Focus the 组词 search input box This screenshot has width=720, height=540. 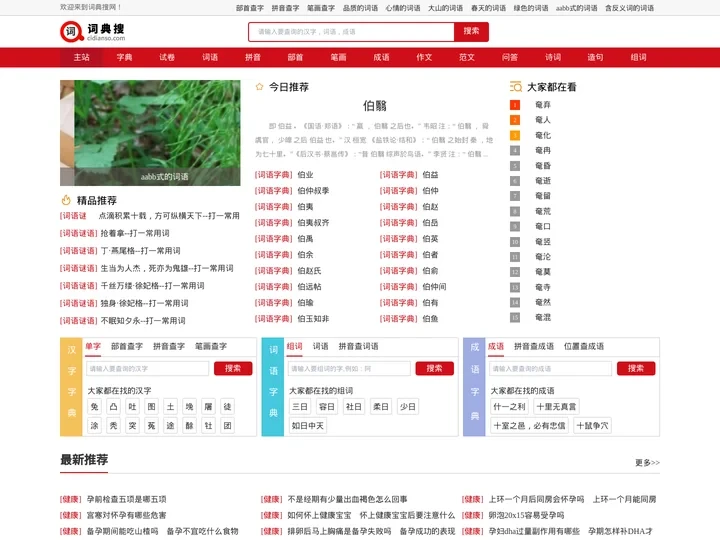tap(349, 369)
